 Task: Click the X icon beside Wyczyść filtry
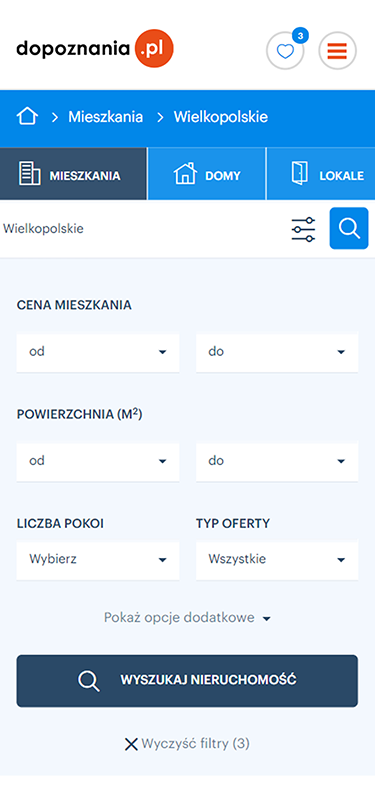click(131, 745)
